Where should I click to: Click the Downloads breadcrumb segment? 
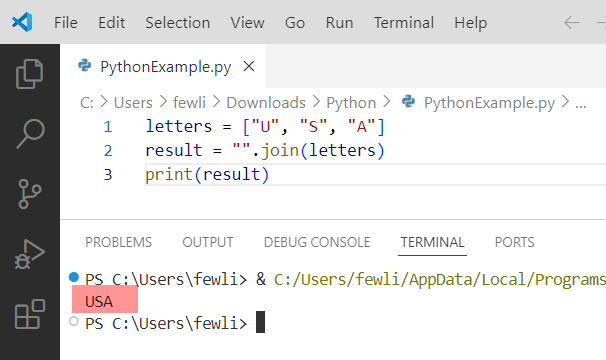pyautogui.click(x=266, y=102)
